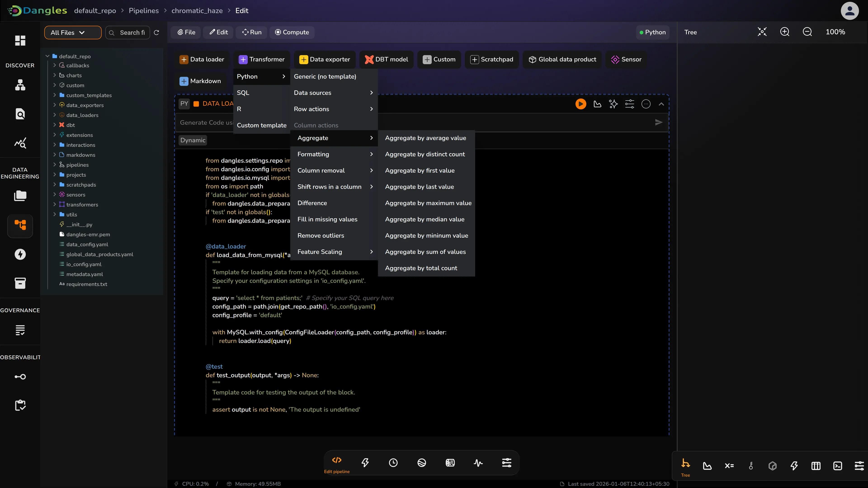Select Edit pipeline in the bottom toolbar
The width and height of the screenshot is (868, 488).
coord(337,463)
